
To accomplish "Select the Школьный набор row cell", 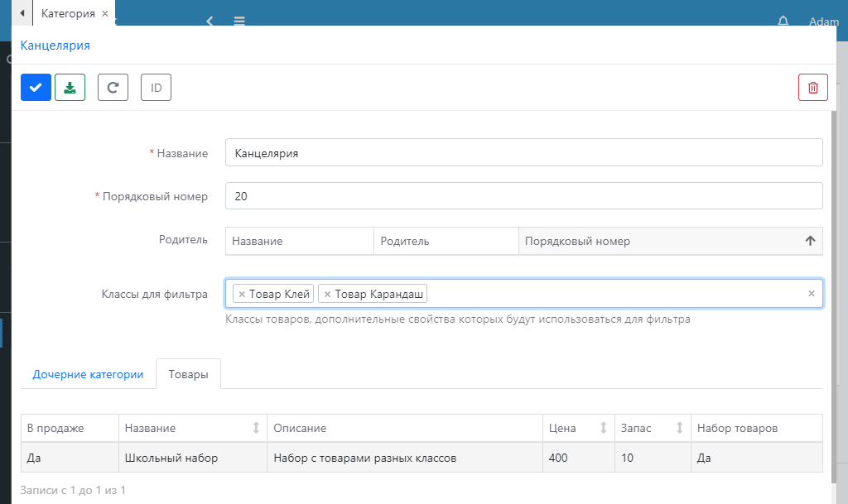I will 192,458.
